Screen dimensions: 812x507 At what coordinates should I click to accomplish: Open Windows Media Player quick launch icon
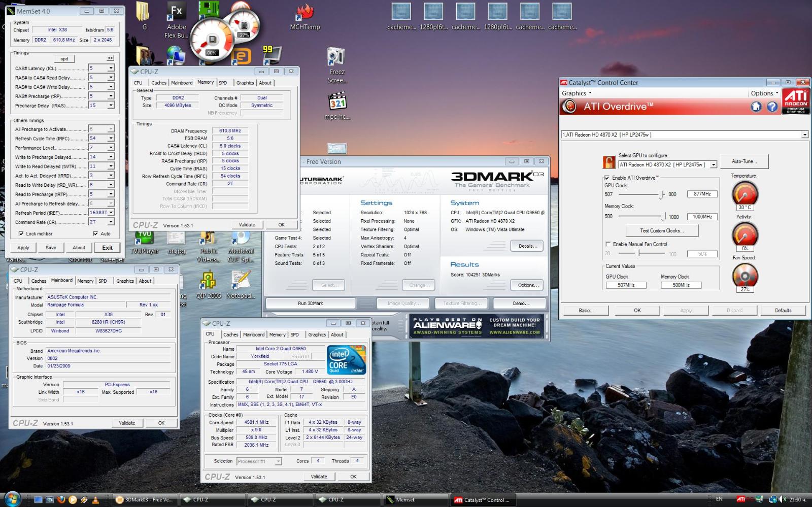(x=73, y=499)
